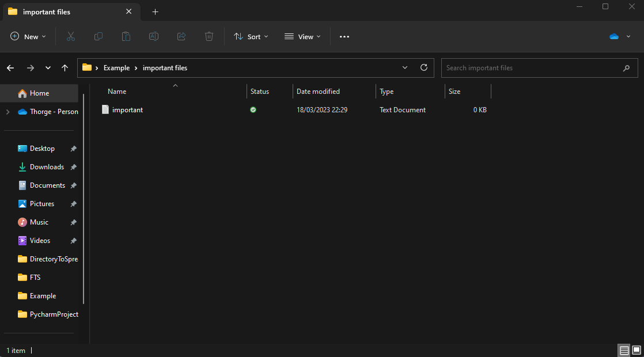Select details view in the status bar

[x=624, y=350]
